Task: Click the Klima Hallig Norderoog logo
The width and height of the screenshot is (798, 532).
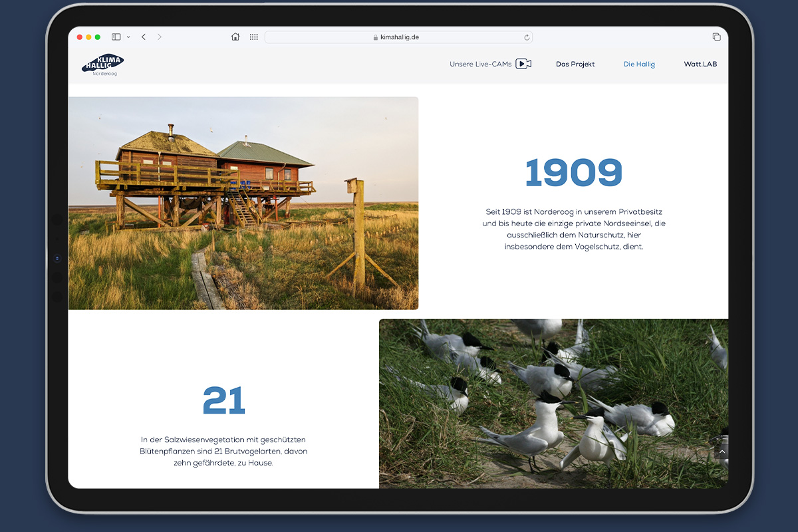Action: (x=102, y=65)
